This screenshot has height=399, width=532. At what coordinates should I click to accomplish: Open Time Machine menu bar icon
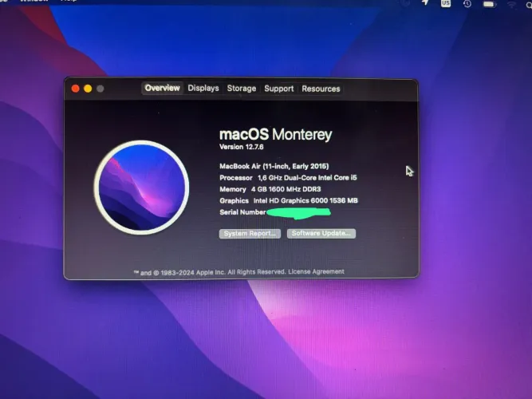coord(467,4)
